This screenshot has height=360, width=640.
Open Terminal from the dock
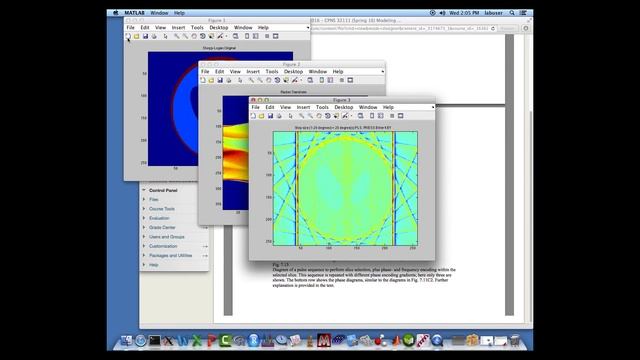154,340
